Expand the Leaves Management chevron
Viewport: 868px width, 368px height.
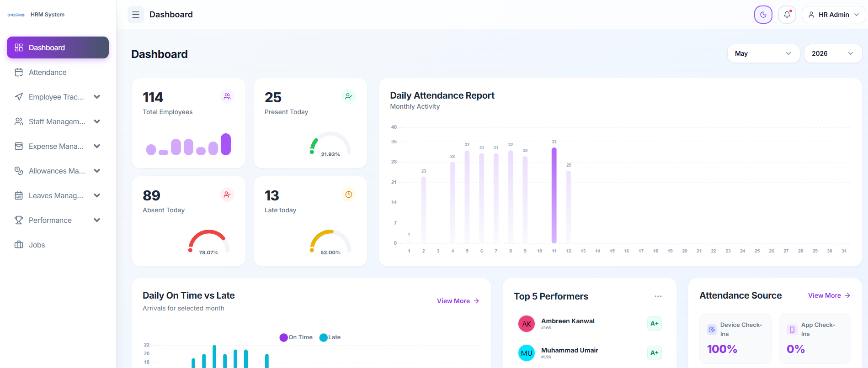click(97, 195)
